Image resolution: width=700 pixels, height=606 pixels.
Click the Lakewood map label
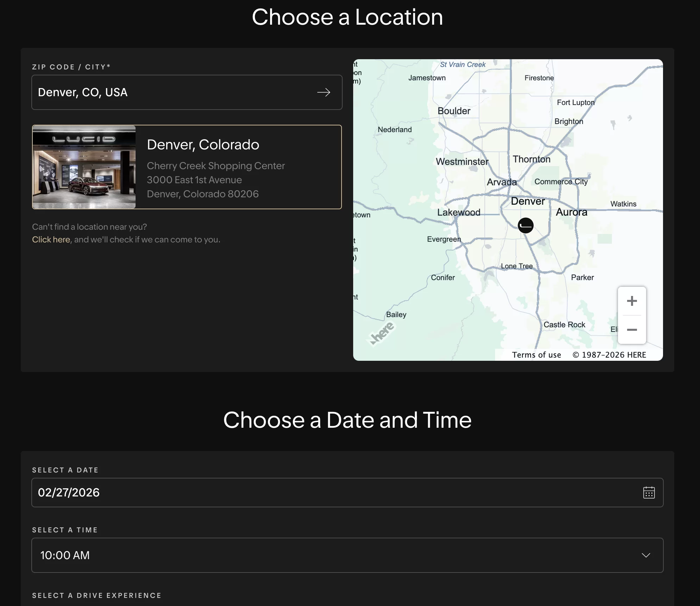(x=459, y=212)
